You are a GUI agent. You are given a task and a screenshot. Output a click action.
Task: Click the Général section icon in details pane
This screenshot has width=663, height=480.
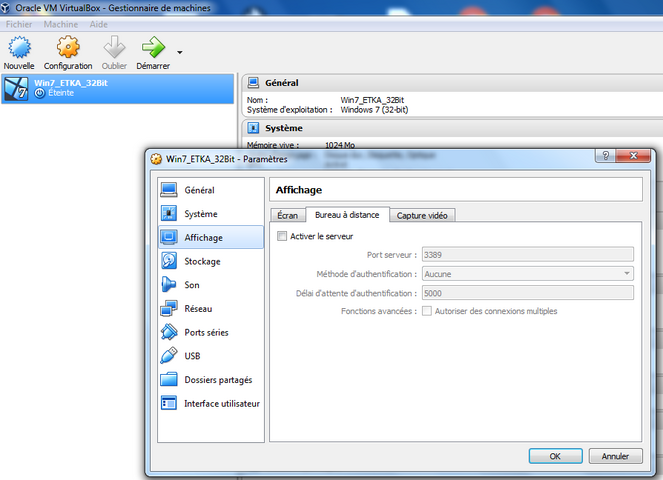click(x=253, y=83)
